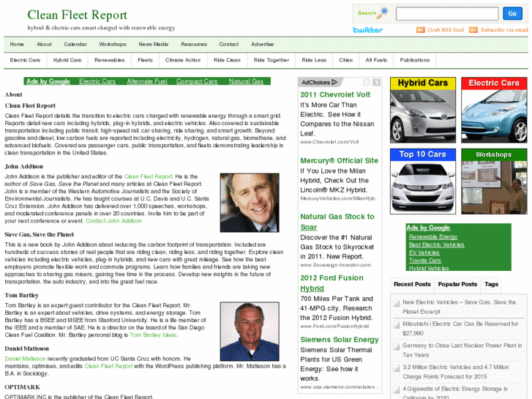Click Alternate Fuel in top ad bar
This screenshot has width=532, height=399.
[147, 81]
